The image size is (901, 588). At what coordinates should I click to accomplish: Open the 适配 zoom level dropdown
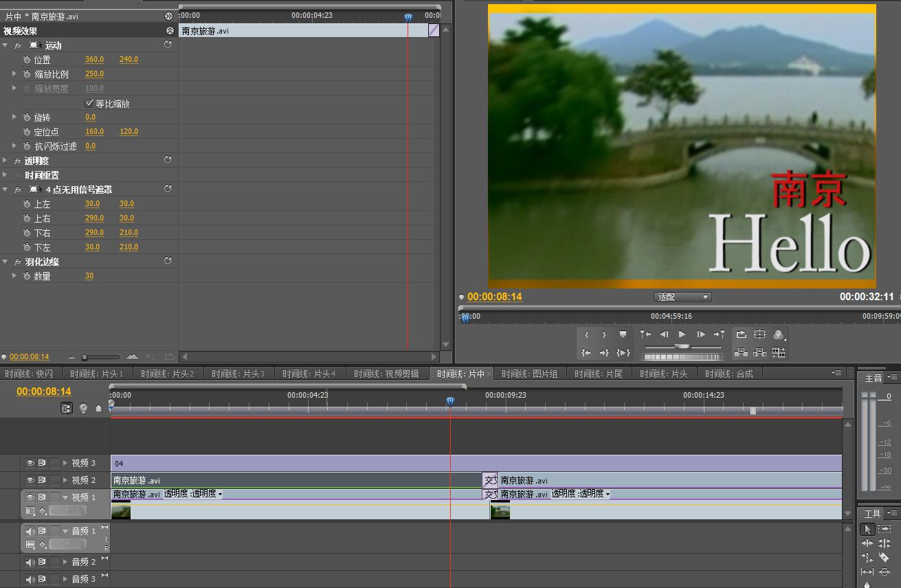pos(682,297)
